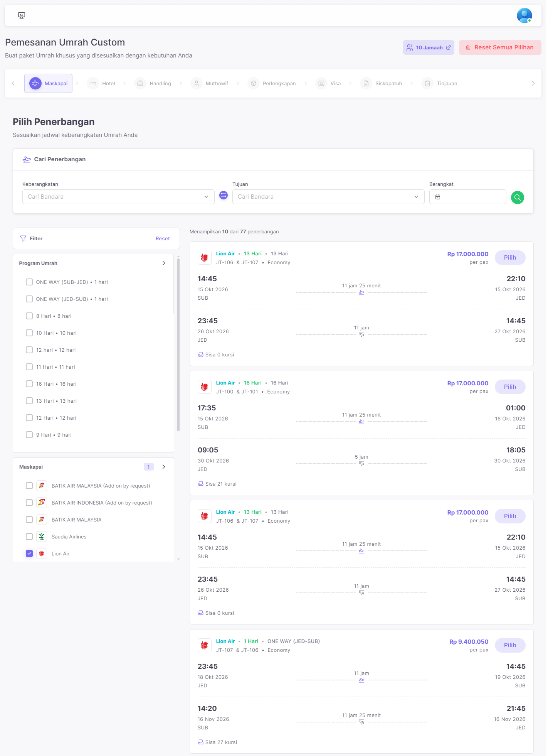Check the ONE WAY (JED-SUB) program filter
The height and width of the screenshot is (756, 548).
pyautogui.click(x=29, y=299)
